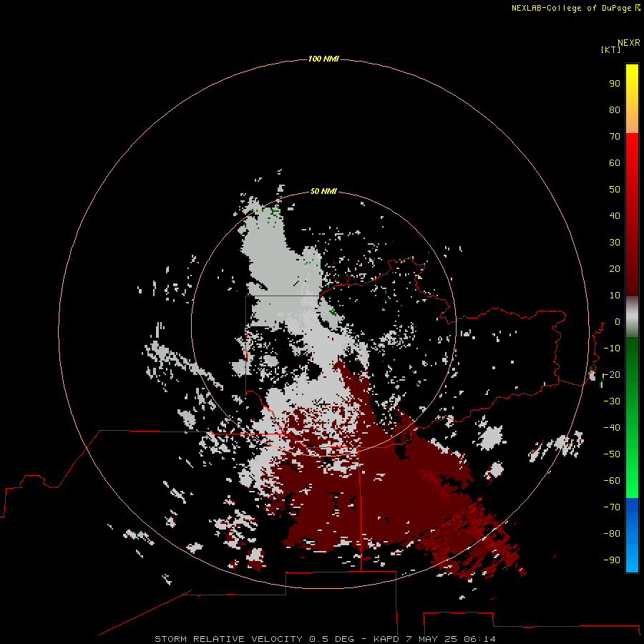The width and height of the screenshot is (644, 644).
Task: Click the -70 scale label
Action: [612, 507]
